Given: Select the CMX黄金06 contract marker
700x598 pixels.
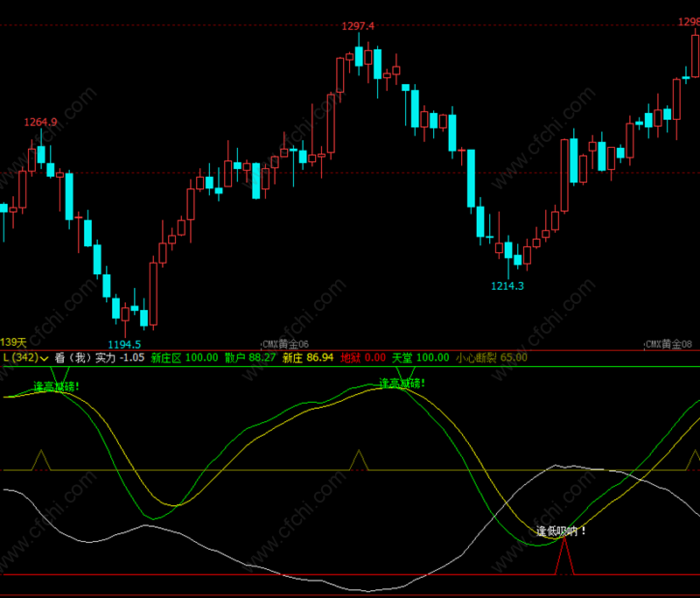Looking at the screenshot, I should pyautogui.click(x=286, y=344).
